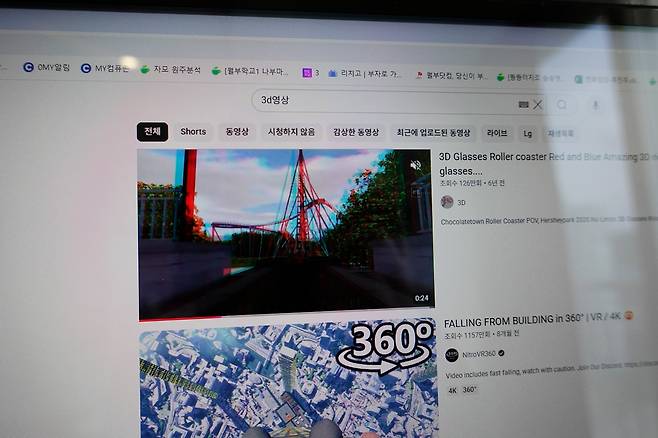Click the magnifier search button

pyautogui.click(x=562, y=105)
